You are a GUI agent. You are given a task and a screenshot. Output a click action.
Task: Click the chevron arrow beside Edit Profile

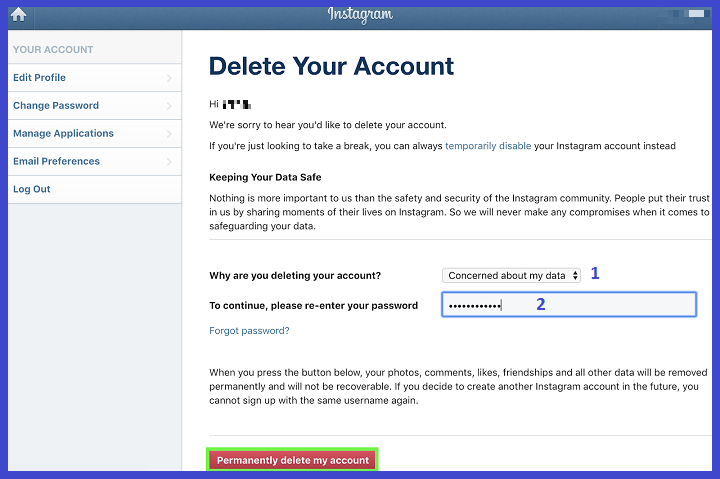(169, 78)
